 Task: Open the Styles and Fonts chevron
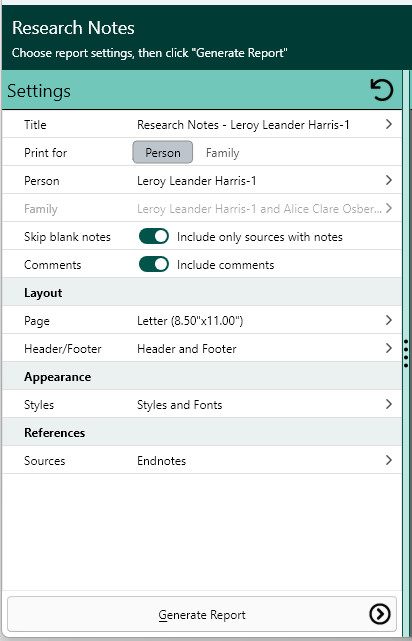[x=389, y=404]
